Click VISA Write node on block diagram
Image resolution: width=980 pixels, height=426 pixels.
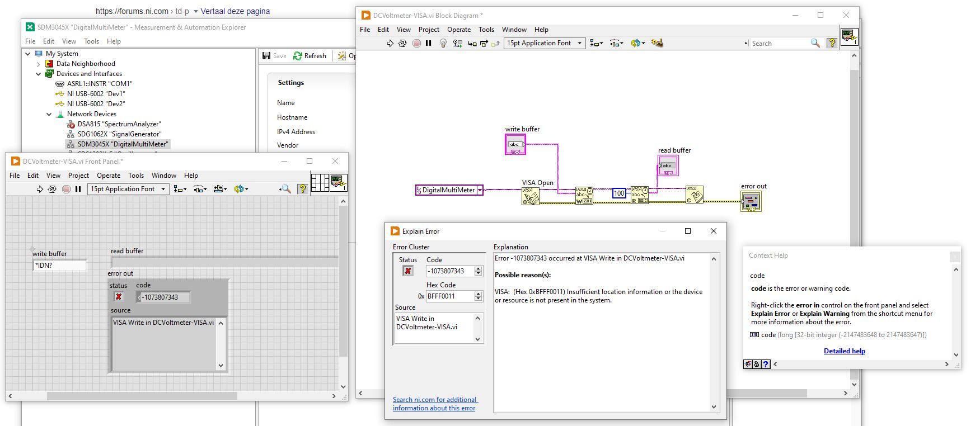pos(584,196)
